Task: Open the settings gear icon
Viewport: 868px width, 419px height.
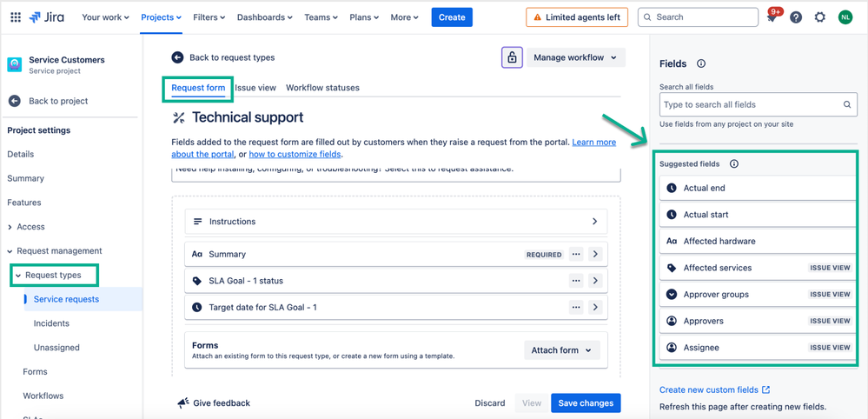Action: [820, 17]
